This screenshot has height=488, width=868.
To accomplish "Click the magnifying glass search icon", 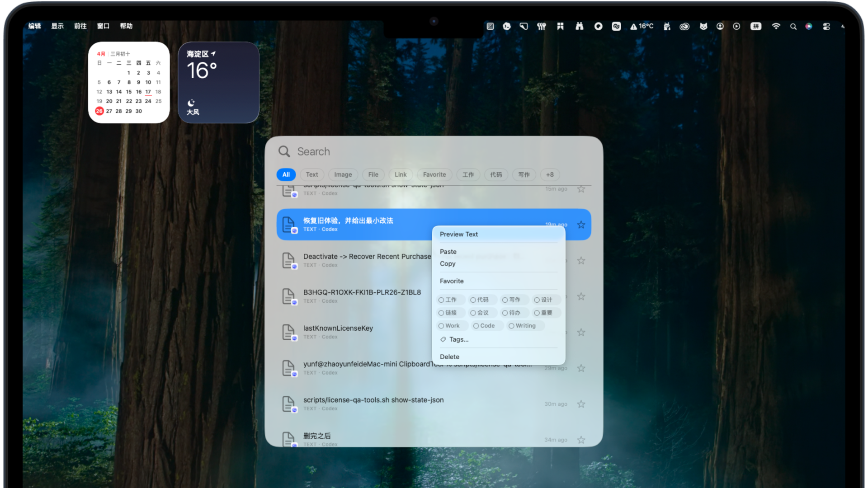I will click(284, 151).
